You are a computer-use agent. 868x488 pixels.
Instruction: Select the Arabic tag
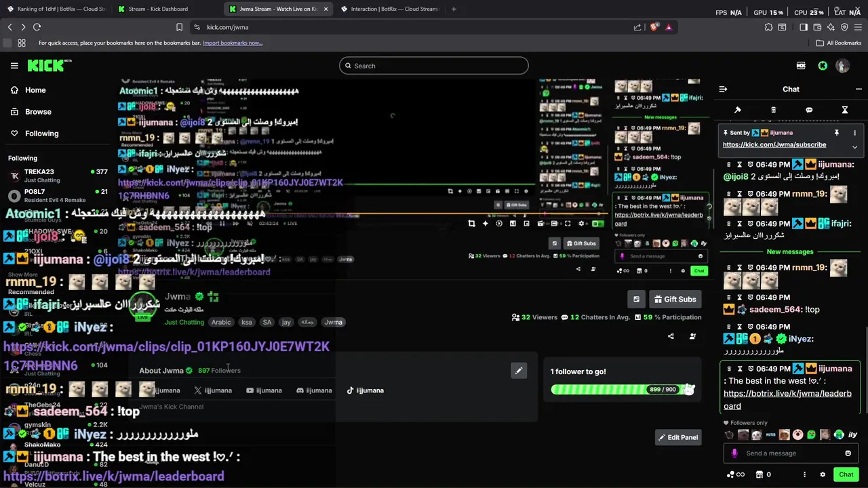click(221, 322)
